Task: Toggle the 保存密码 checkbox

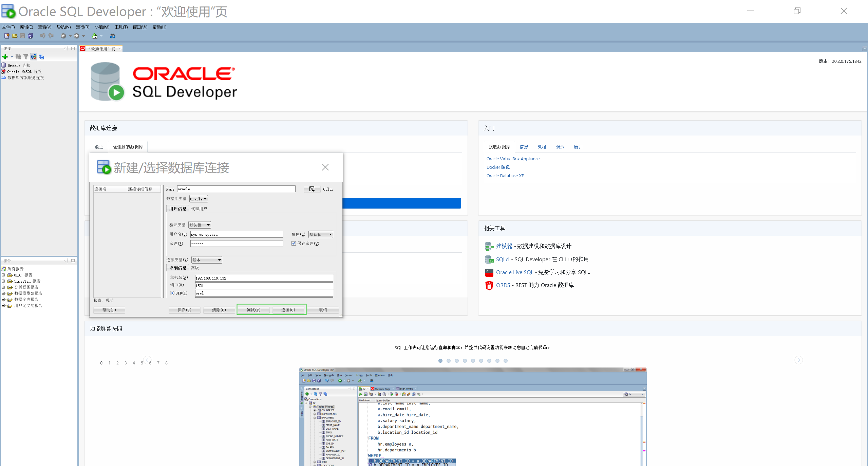Action: tap(294, 243)
